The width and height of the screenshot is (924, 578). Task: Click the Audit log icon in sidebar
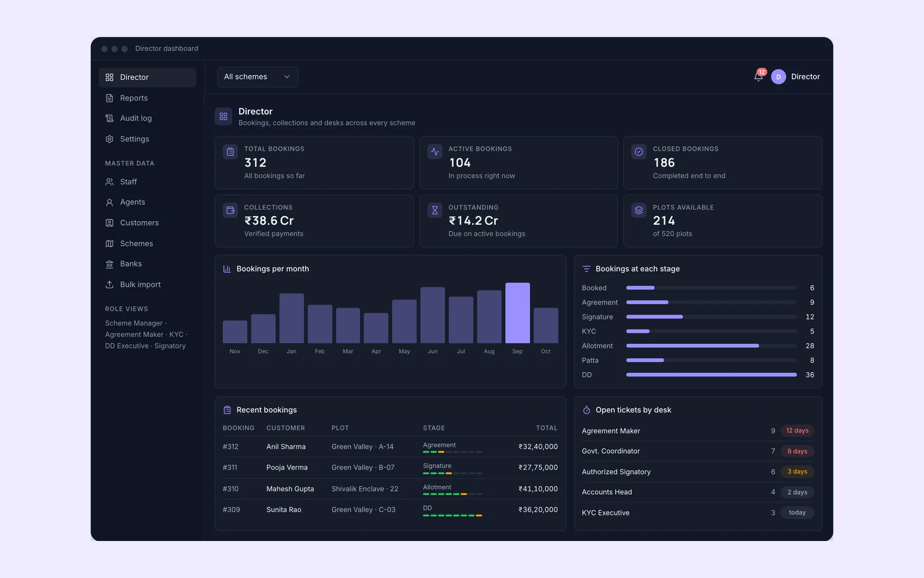coord(109,118)
